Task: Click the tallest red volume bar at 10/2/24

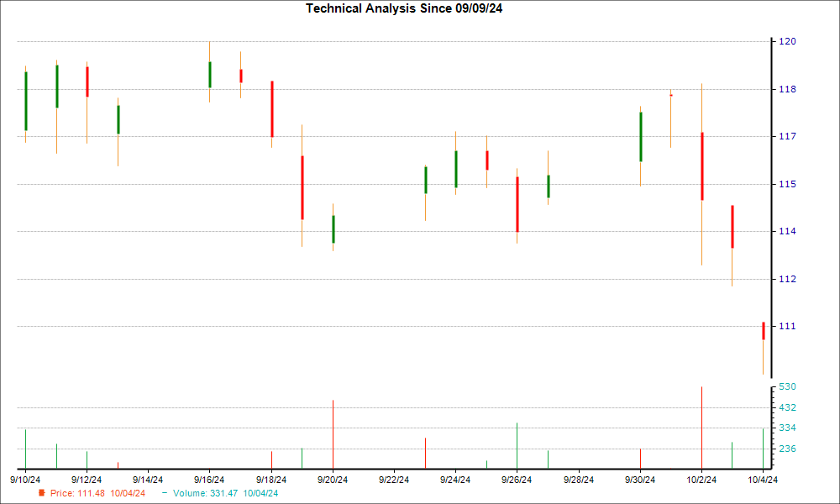Action: (x=701, y=428)
